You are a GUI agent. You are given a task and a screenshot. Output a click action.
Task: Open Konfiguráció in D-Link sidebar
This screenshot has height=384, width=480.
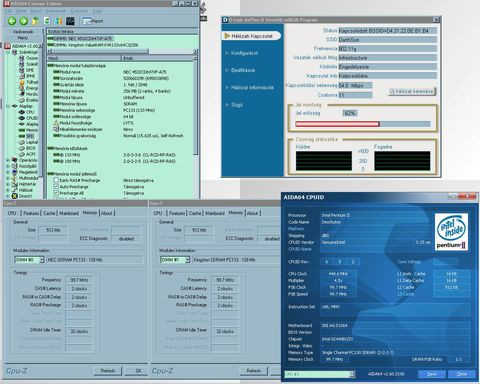[x=244, y=53]
